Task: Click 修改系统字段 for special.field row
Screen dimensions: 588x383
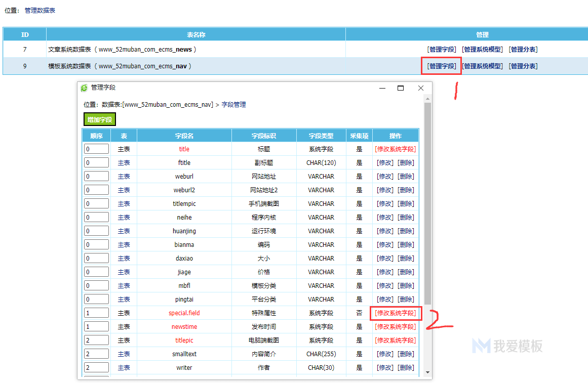Action: point(395,313)
